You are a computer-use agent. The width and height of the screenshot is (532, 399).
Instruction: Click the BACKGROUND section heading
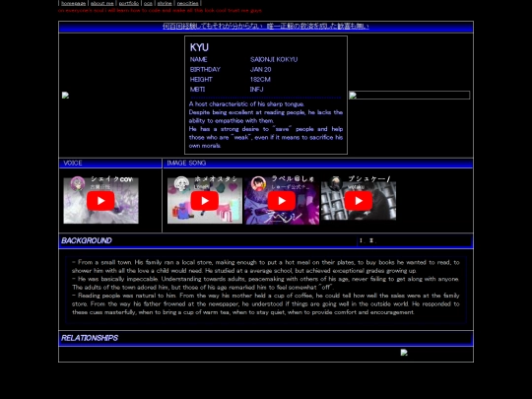pos(87,240)
